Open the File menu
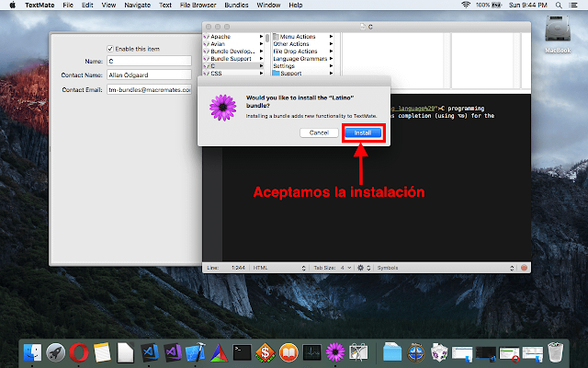This screenshot has width=588, height=368. pos(68,5)
